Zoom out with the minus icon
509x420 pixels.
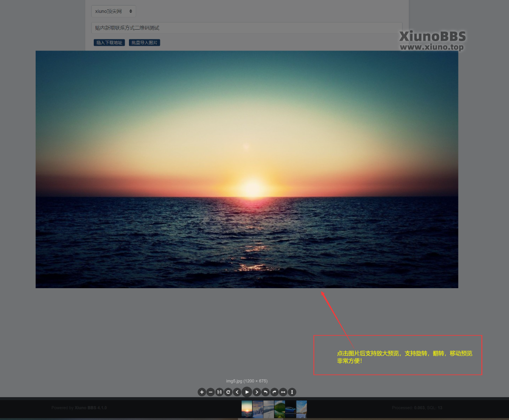pyautogui.click(x=211, y=392)
